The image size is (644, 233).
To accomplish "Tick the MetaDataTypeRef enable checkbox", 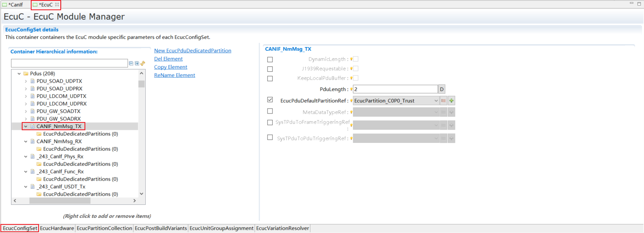I will pyautogui.click(x=270, y=111).
